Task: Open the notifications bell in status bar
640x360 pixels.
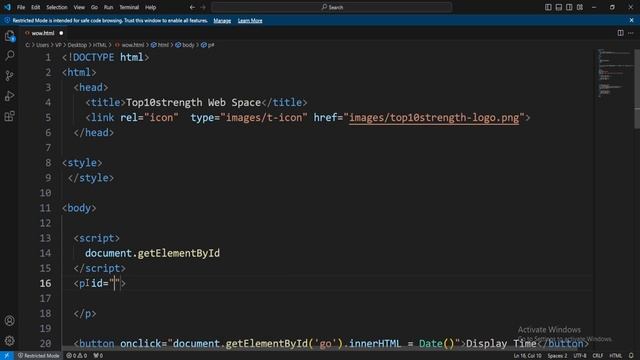Action: (x=631, y=356)
